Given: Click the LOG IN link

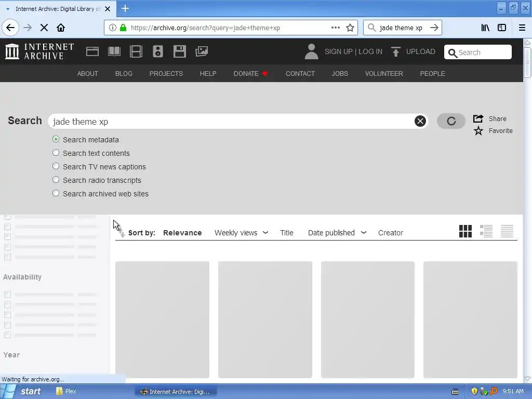Looking at the screenshot, I should [370, 51].
